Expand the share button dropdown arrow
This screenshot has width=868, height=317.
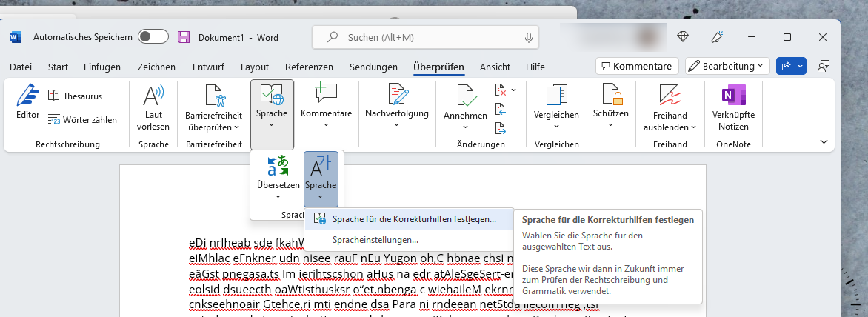(x=800, y=67)
